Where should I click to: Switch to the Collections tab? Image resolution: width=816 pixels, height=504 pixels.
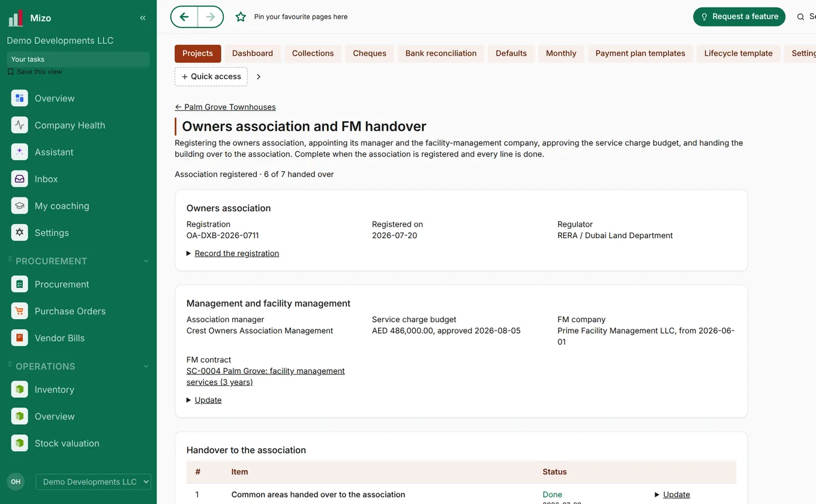point(313,53)
